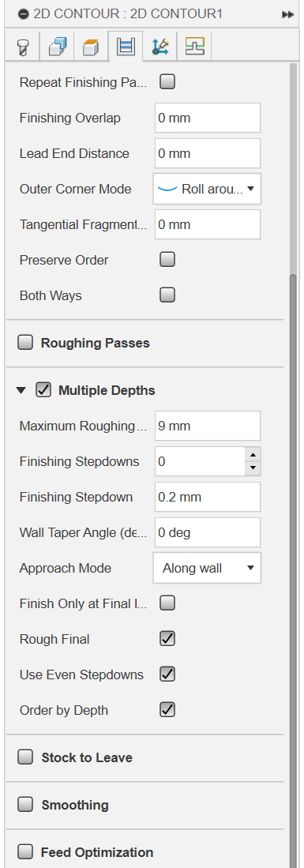Click the Maximum Roughing Stepdown field
Screen dimensions: 304x868
(208, 426)
